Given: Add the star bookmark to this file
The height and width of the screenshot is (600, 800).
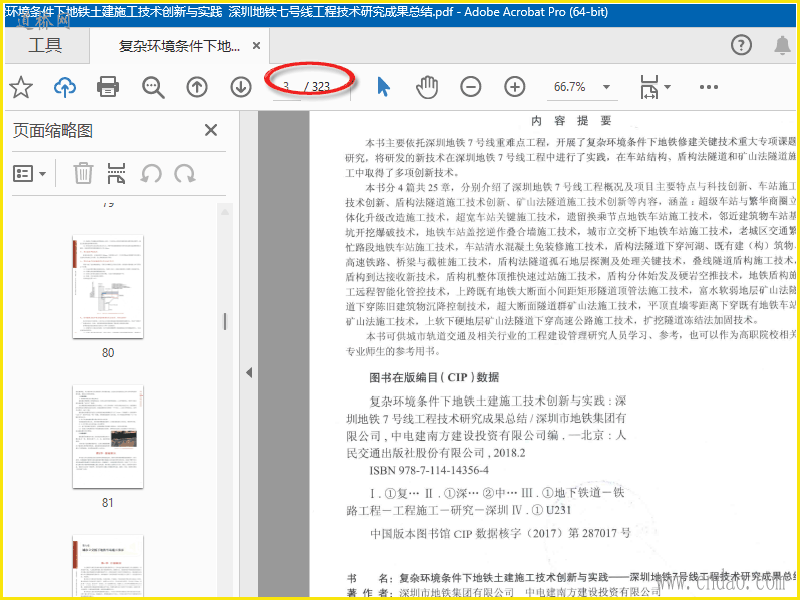Looking at the screenshot, I should point(21,87).
